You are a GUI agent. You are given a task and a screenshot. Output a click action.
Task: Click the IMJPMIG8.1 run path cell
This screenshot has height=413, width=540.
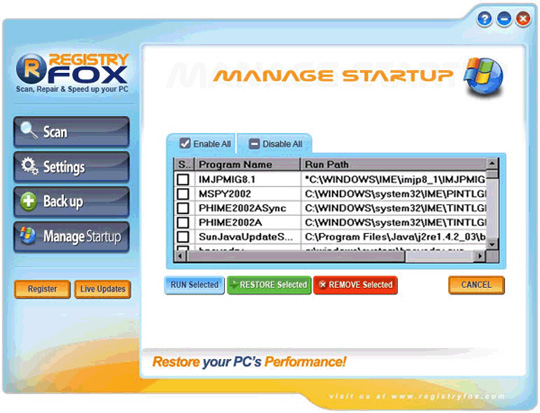coord(394,179)
